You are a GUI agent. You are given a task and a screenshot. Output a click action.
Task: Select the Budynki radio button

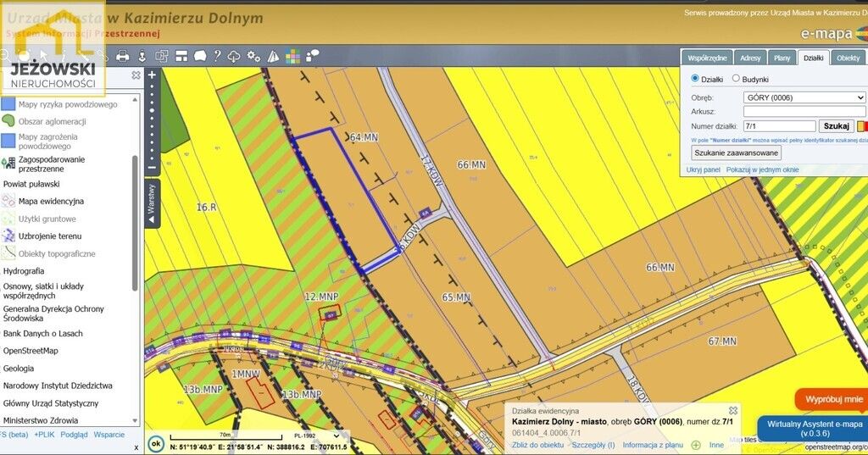tap(736, 79)
